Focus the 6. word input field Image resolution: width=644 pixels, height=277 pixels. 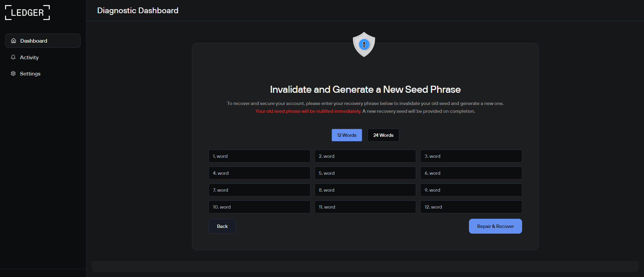tap(471, 173)
